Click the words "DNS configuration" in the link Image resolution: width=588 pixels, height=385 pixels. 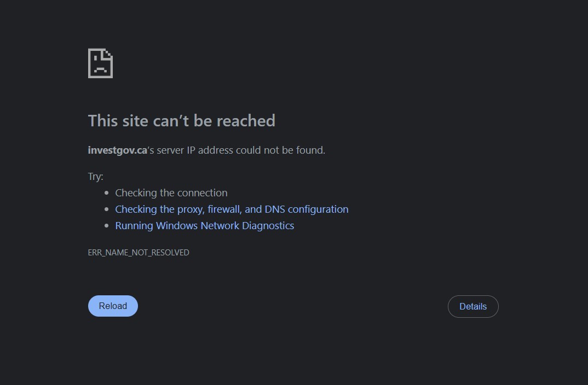tap(307, 209)
